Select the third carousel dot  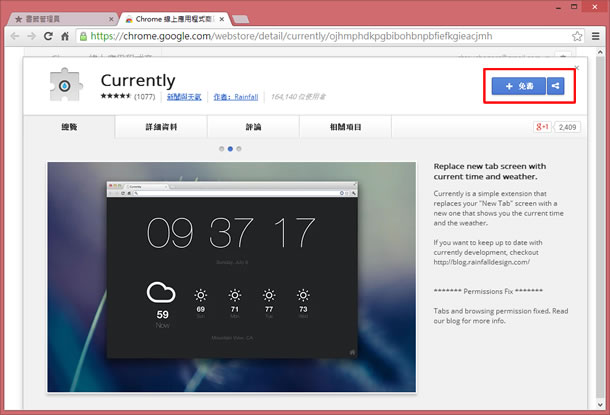(239, 149)
